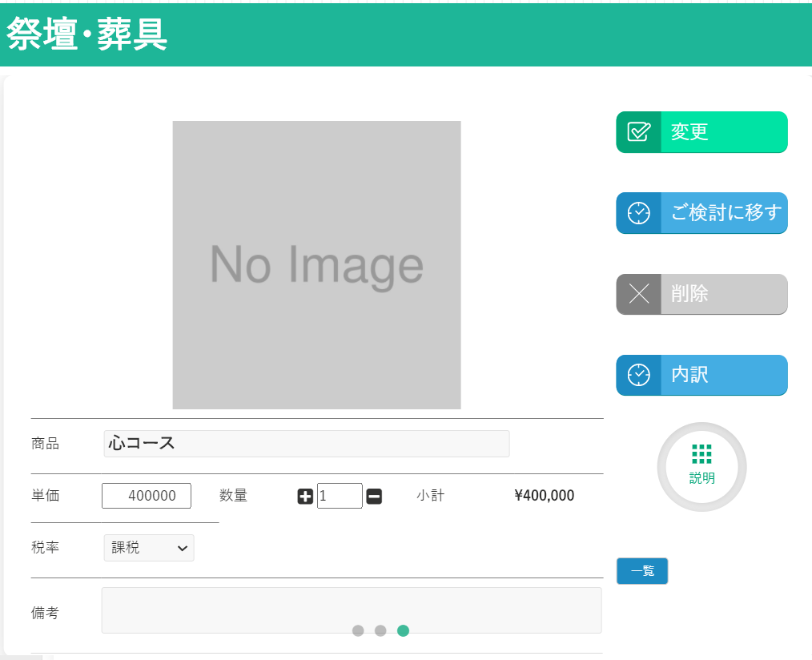
Task: Select the first gray pagination dot
Action: (x=358, y=630)
